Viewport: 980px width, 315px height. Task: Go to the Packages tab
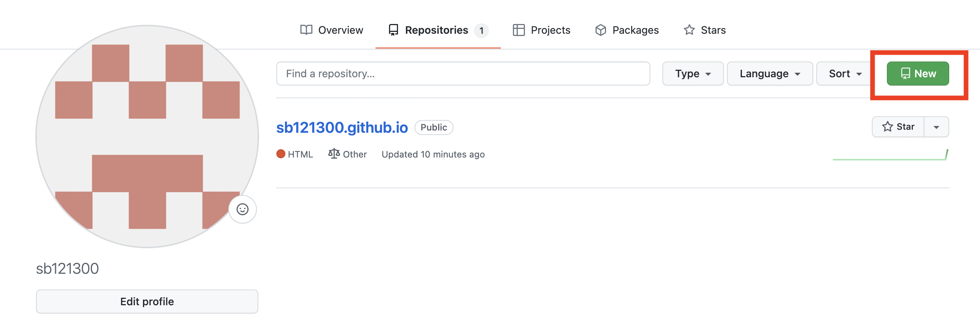627,30
